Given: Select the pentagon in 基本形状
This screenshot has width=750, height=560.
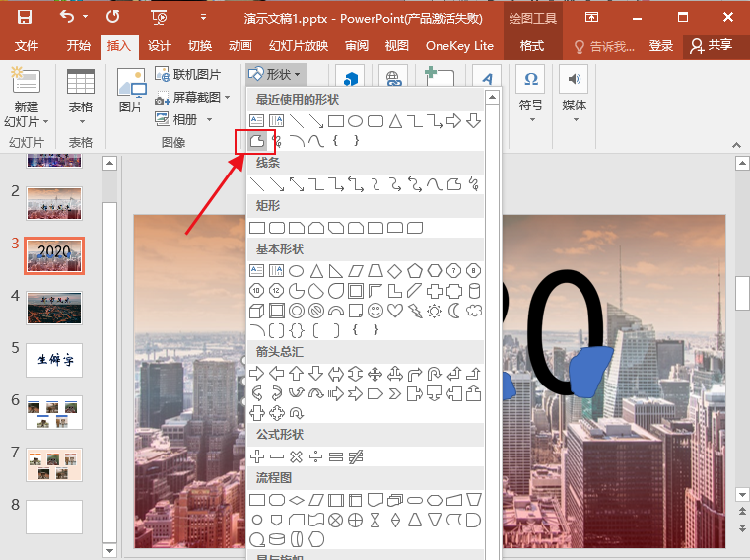Looking at the screenshot, I should pos(415,271).
